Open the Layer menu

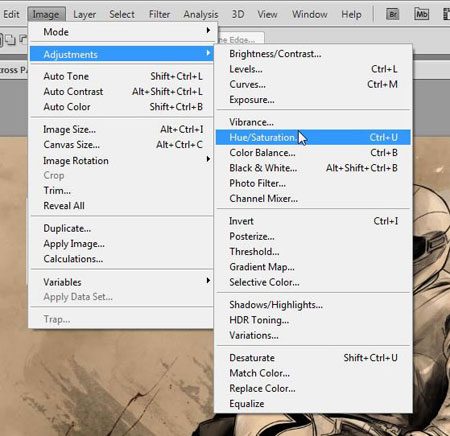(x=84, y=14)
